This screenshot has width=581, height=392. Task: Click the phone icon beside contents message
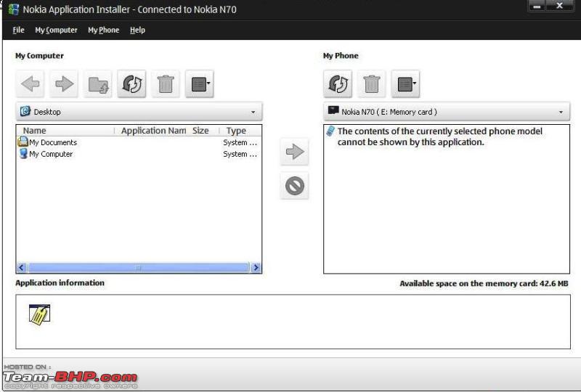(x=330, y=131)
